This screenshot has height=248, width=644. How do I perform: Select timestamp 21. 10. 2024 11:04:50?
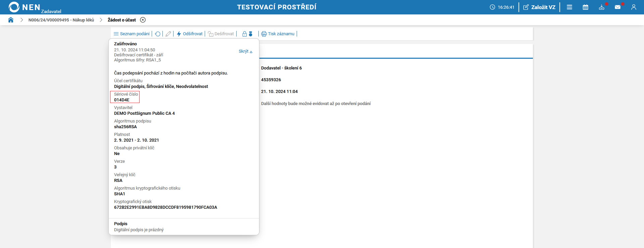[x=135, y=50]
